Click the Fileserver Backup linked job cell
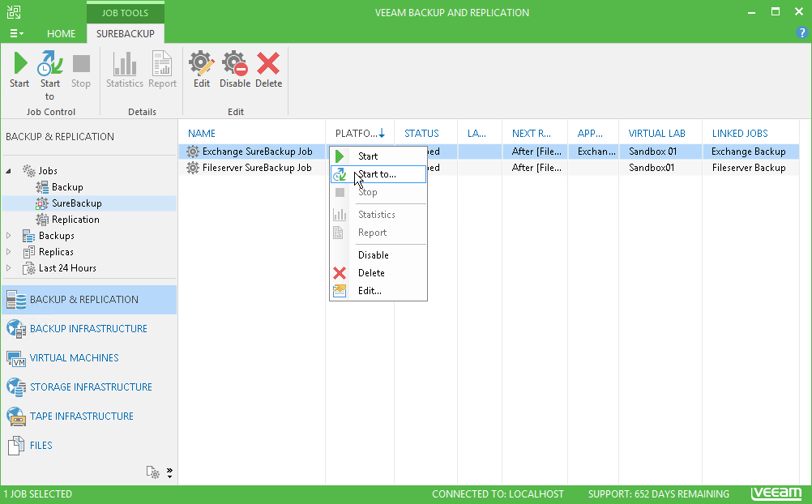Image resolution: width=812 pixels, height=504 pixels. pyautogui.click(x=749, y=167)
